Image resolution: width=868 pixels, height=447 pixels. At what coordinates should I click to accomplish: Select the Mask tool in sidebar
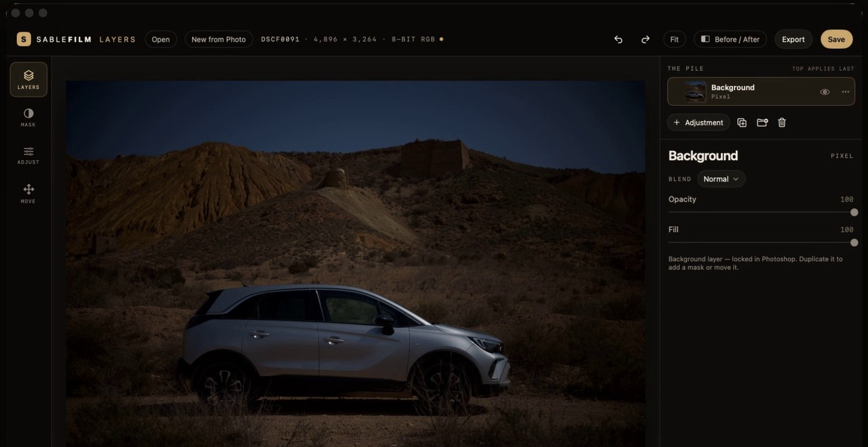point(28,118)
